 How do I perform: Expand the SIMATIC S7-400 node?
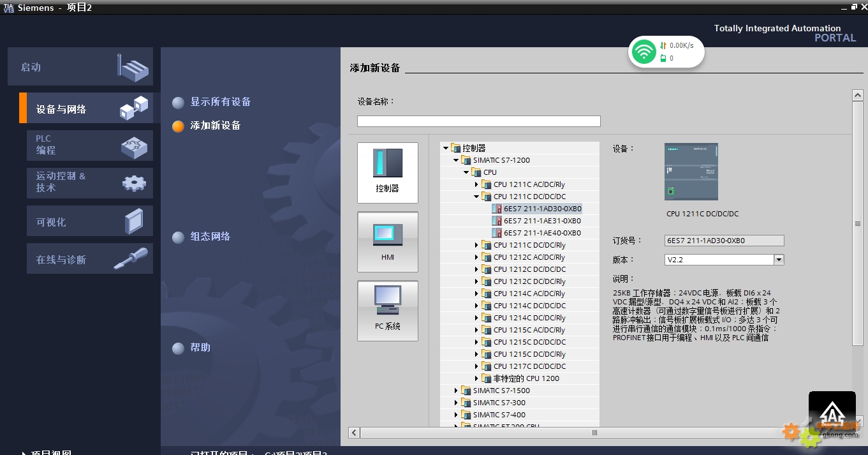(x=456, y=415)
